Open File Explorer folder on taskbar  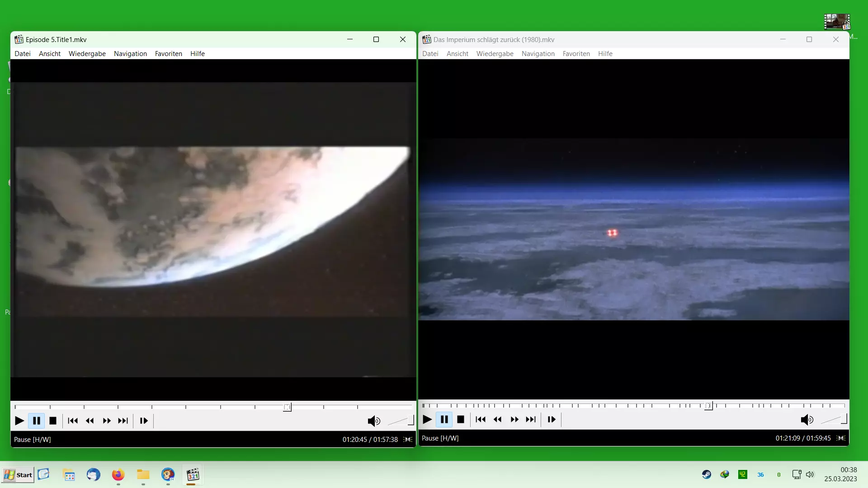(x=143, y=475)
